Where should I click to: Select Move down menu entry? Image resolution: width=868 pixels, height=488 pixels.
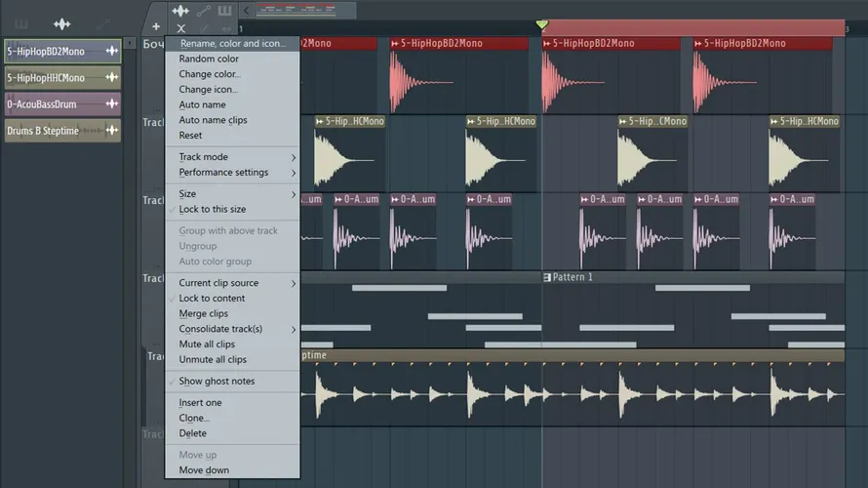232,470
